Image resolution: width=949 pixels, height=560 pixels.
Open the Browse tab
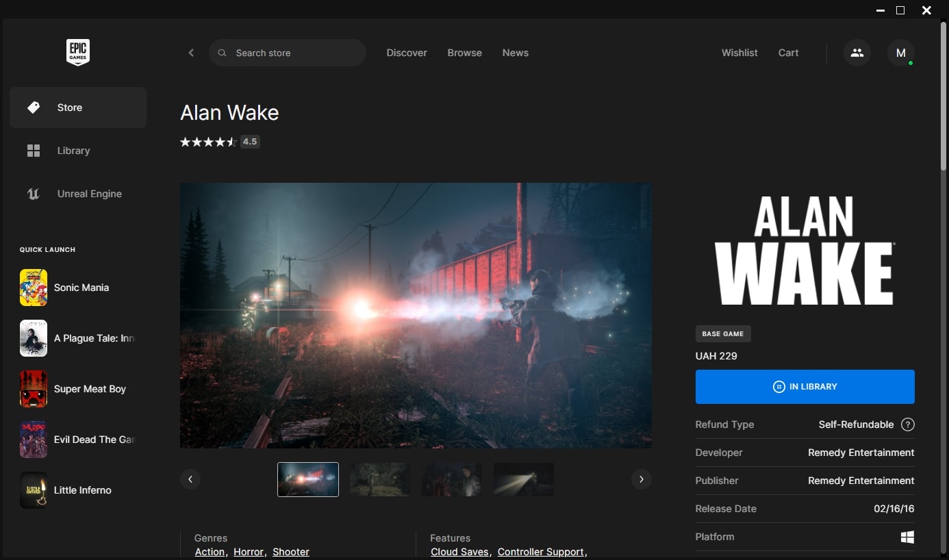pyautogui.click(x=465, y=53)
